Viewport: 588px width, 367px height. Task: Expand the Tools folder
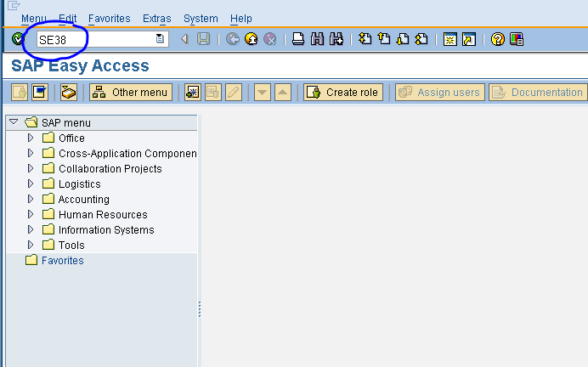(31, 246)
